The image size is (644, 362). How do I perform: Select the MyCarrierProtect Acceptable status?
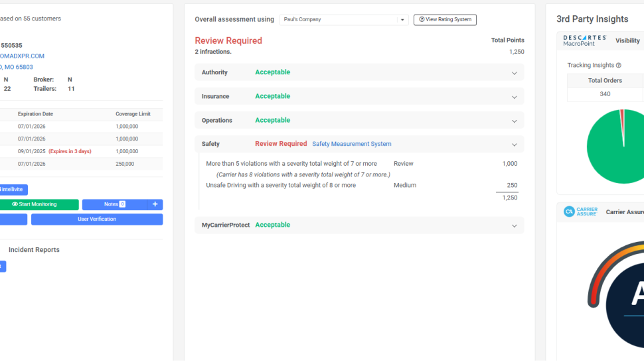pos(273,225)
